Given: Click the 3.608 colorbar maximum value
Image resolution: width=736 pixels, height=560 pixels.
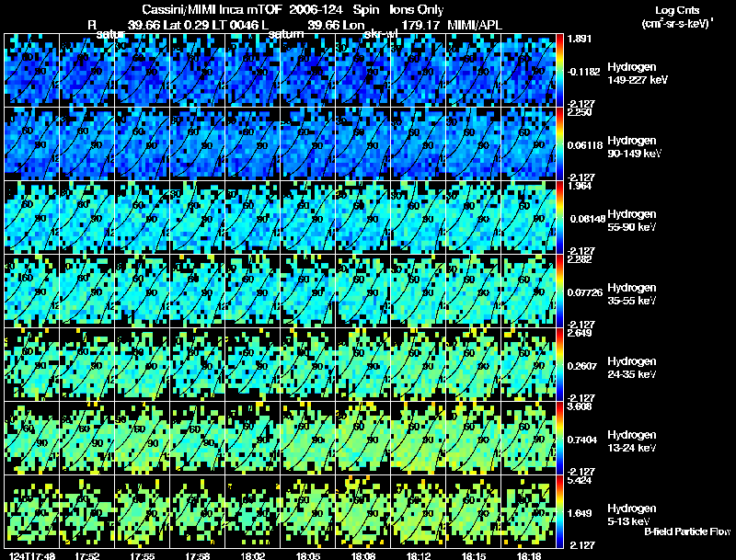Looking at the screenshot, I should (580, 406).
